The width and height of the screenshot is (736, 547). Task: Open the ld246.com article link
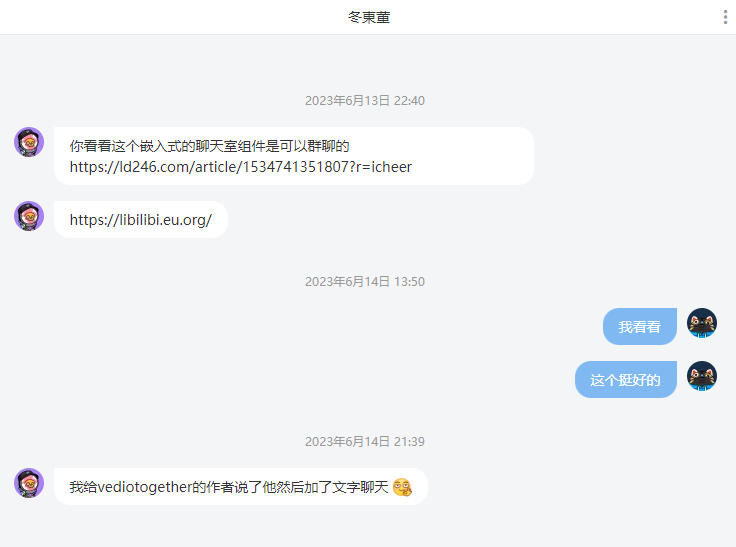(x=240, y=167)
